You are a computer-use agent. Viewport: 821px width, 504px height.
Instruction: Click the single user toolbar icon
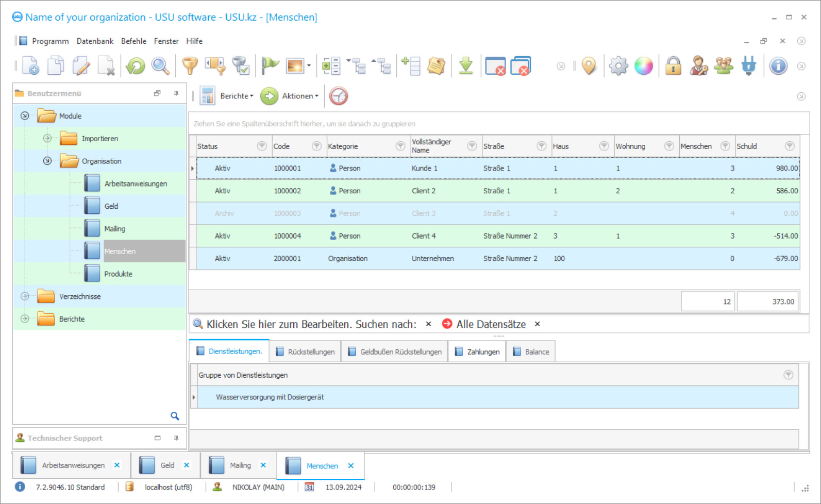(x=699, y=66)
